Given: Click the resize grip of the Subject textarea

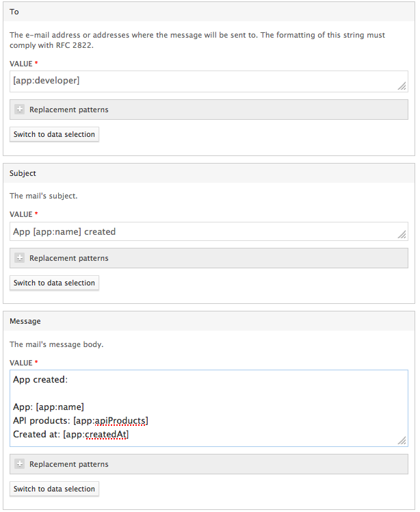Looking at the screenshot, I should click(402, 235).
